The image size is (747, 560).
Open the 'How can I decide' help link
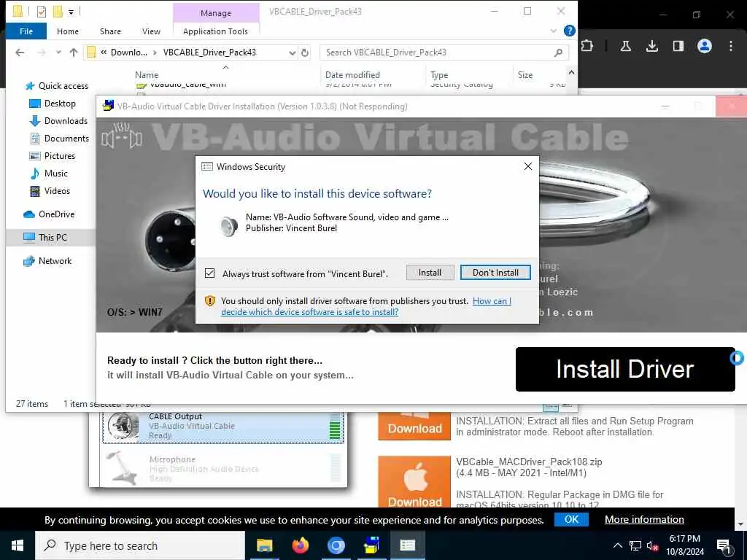click(x=366, y=306)
